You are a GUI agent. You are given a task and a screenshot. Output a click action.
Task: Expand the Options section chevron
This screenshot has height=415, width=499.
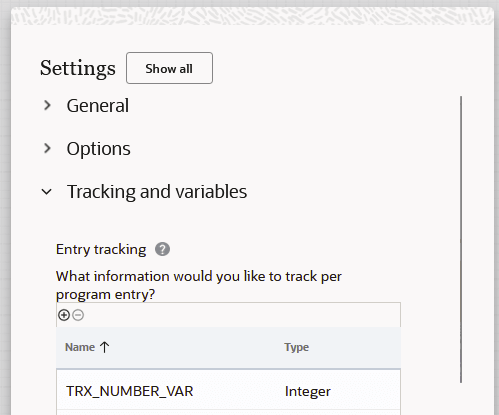click(47, 148)
